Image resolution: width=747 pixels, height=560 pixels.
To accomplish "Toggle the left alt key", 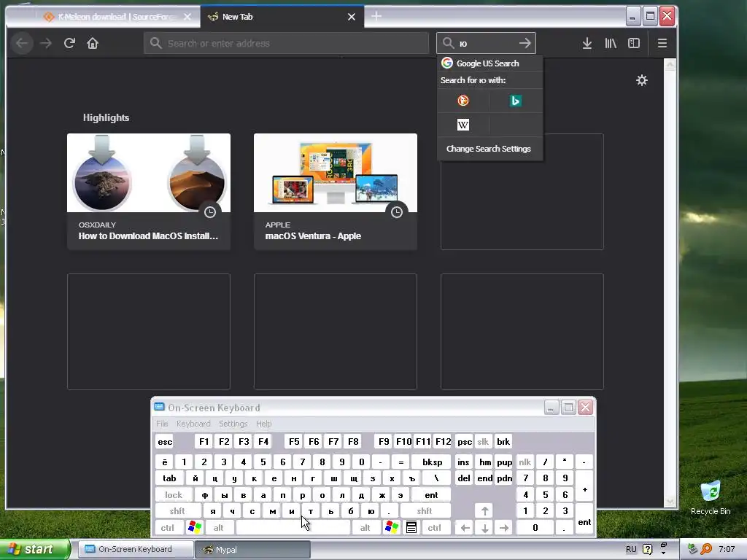I will (218, 527).
